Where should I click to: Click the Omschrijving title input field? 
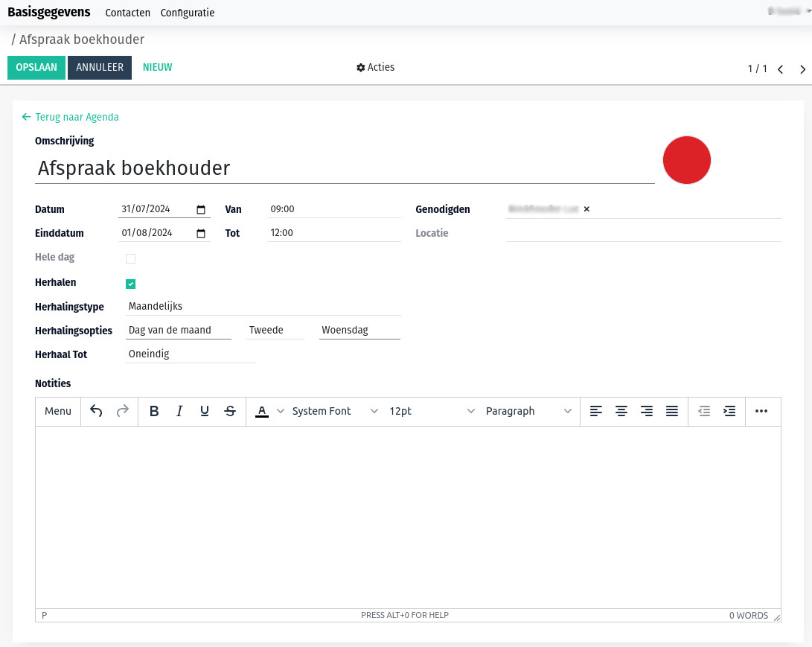click(x=298, y=168)
